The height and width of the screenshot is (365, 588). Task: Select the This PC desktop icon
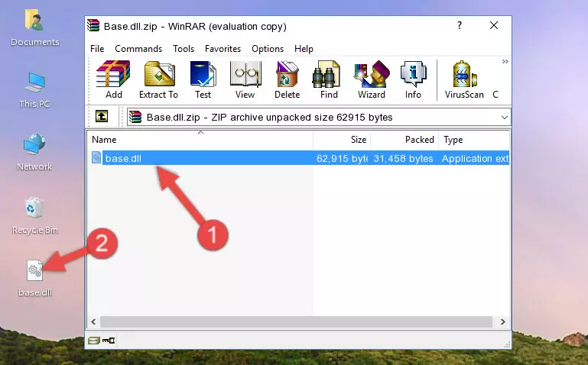tap(34, 90)
